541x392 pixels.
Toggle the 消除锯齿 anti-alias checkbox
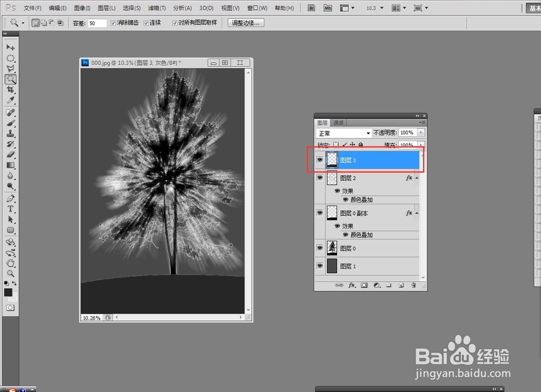(113, 23)
